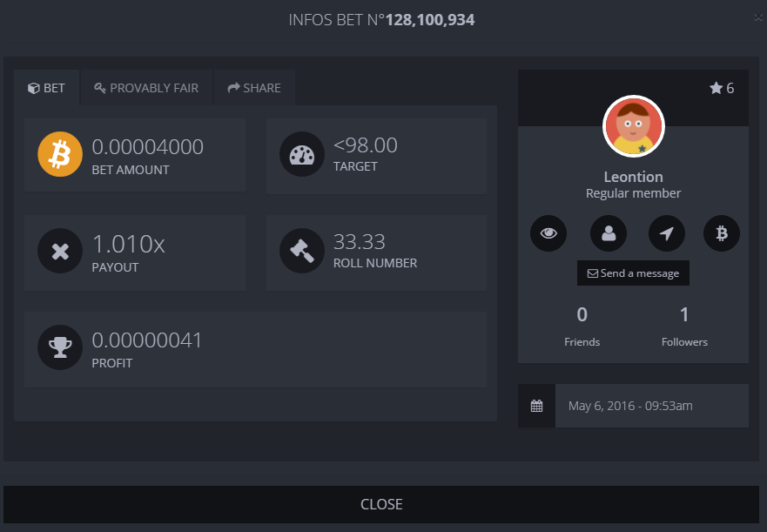Click the paper plane arrow icon
This screenshot has width=767, height=532.
[x=667, y=233]
